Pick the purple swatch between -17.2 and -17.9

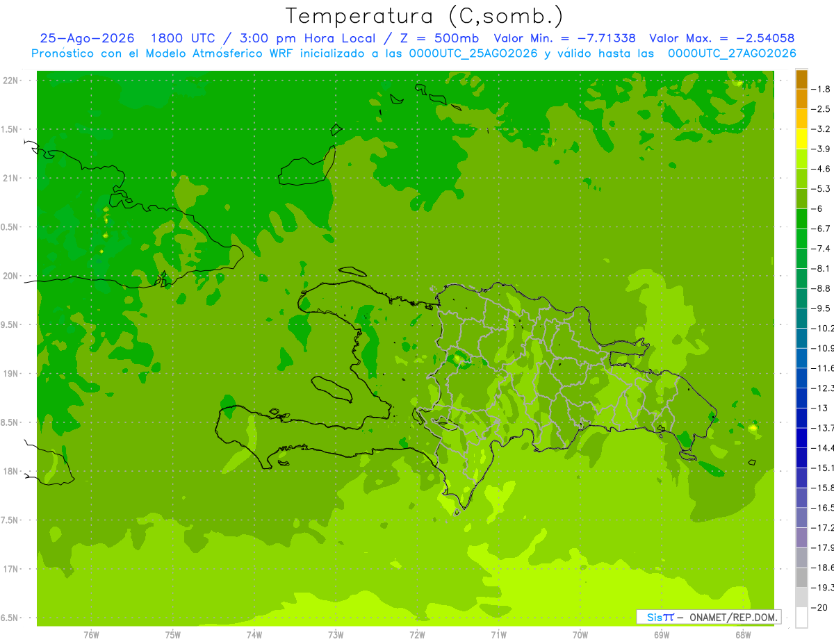pos(801,537)
